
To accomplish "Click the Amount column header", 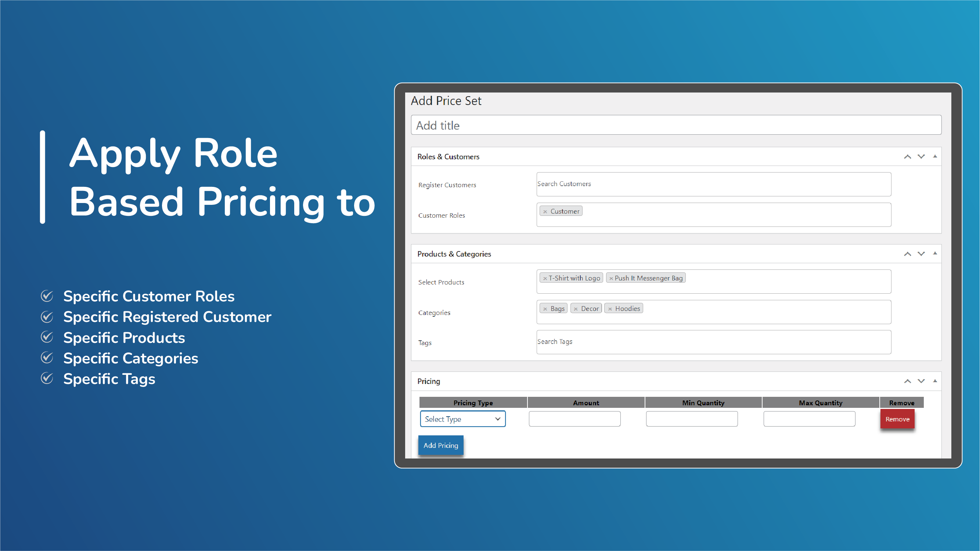I will click(x=586, y=402).
